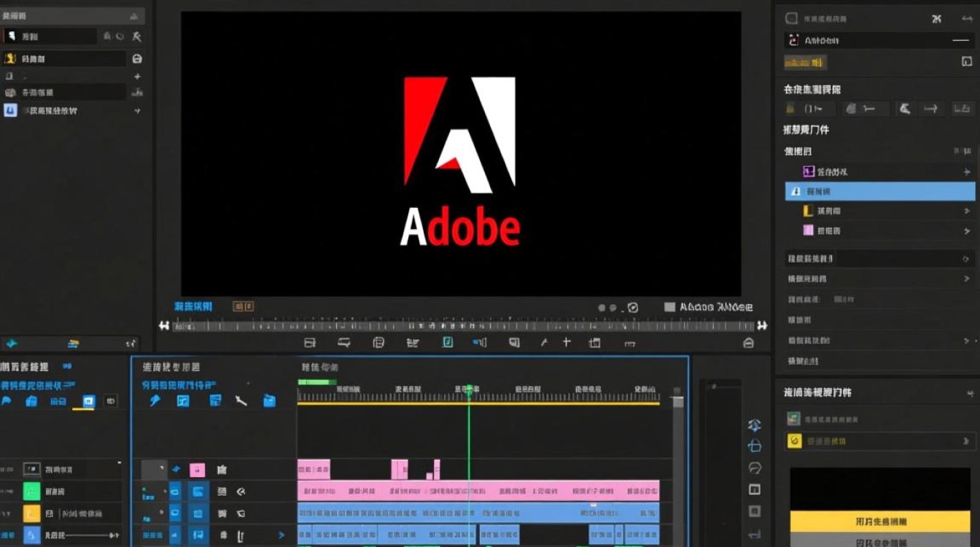Click the yellow icon in the right panel list
The image size is (980, 547).
click(808, 211)
